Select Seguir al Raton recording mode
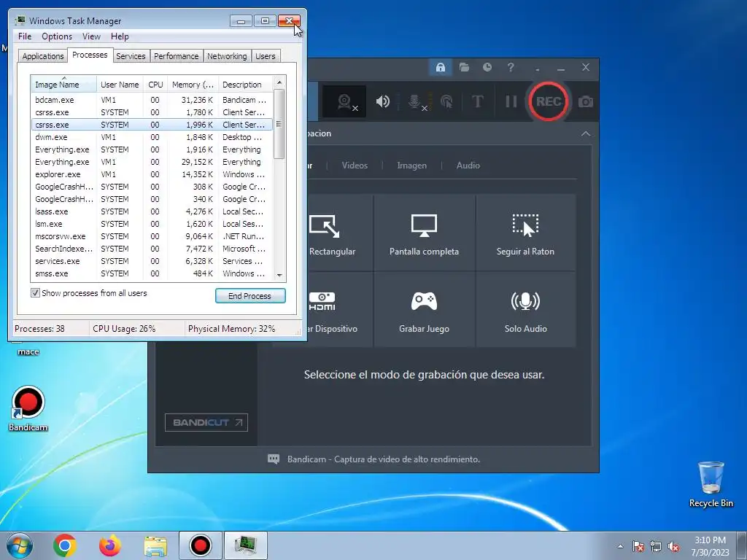 click(525, 233)
